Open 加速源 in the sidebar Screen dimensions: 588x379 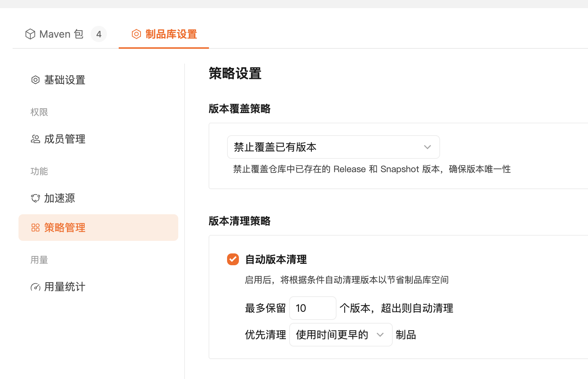[x=98, y=198]
